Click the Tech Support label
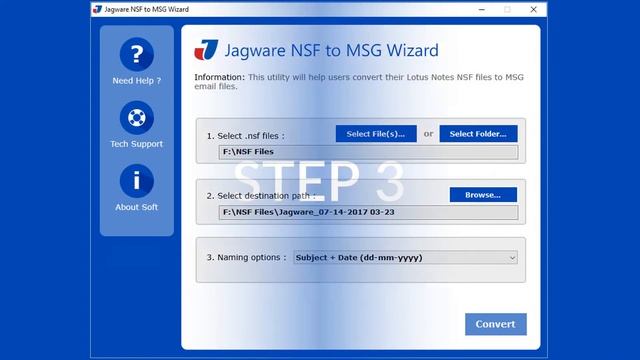This screenshot has width=640, height=360. pos(137,144)
